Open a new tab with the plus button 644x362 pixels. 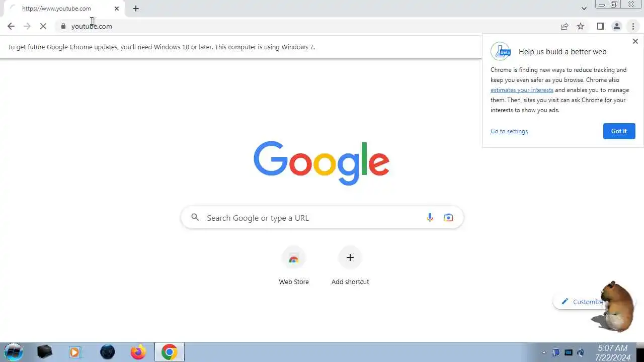click(x=136, y=9)
